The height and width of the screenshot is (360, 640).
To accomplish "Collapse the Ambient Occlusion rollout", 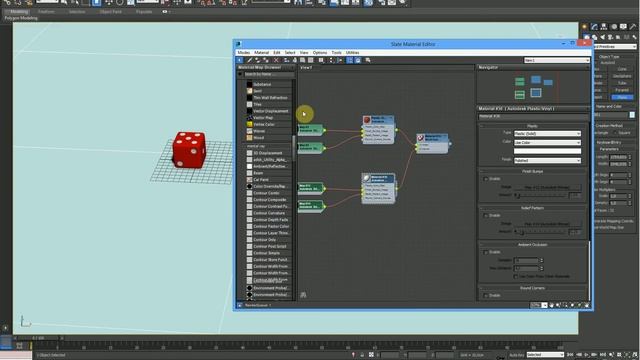I will [532, 245].
